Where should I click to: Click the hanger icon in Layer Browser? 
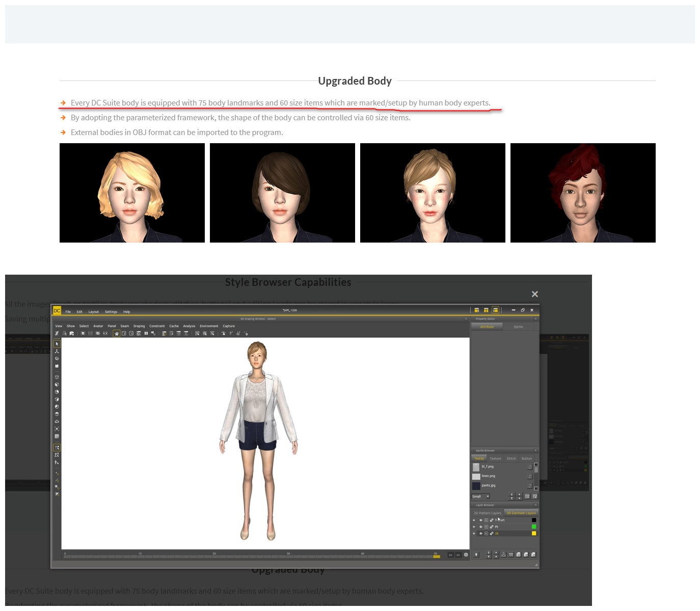(x=503, y=554)
